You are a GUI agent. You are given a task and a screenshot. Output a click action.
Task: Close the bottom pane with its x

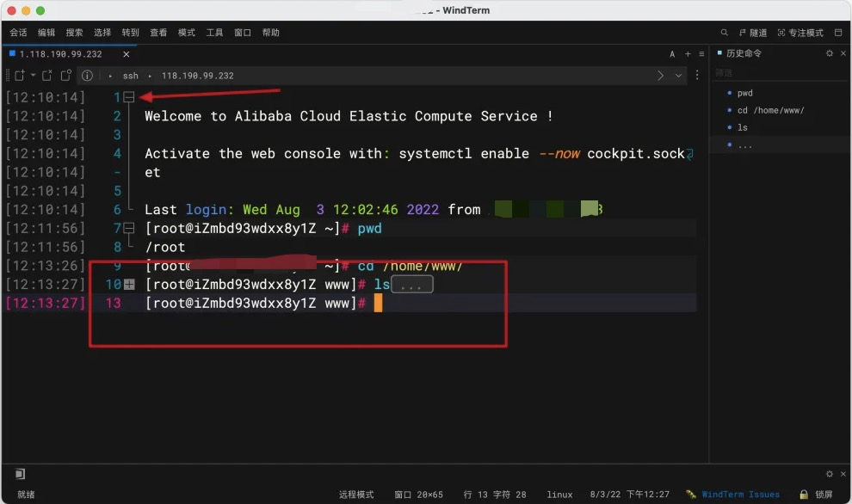tap(843, 474)
